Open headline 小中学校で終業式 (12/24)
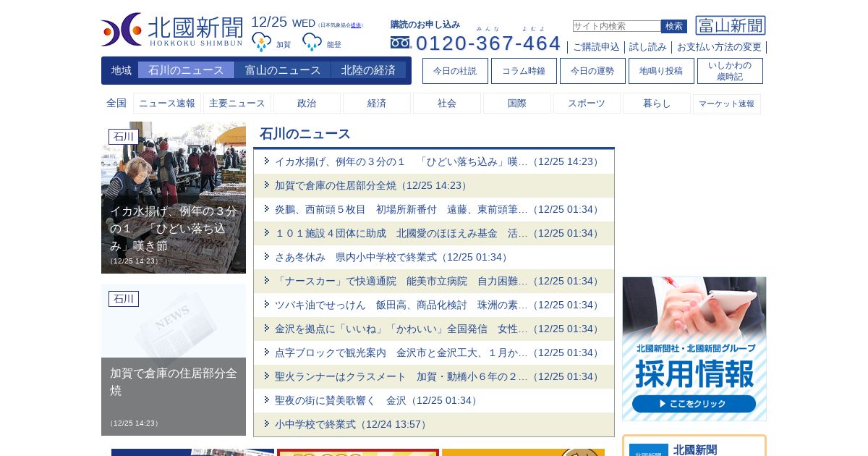The image size is (868, 456). click(x=434, y=424)
